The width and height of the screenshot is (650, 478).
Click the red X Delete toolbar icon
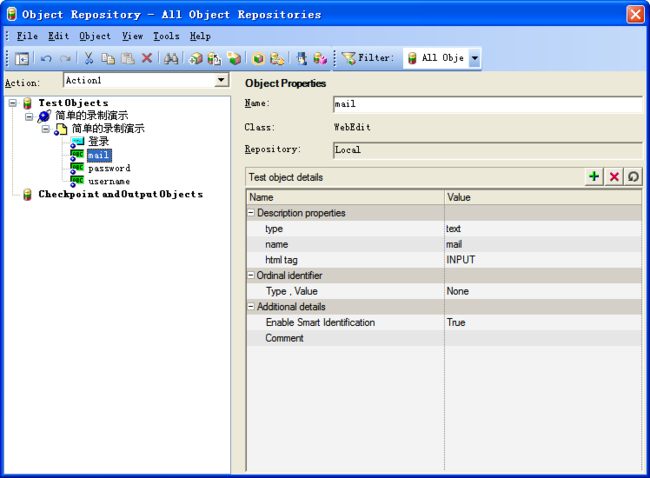click(x=147, y=58)
